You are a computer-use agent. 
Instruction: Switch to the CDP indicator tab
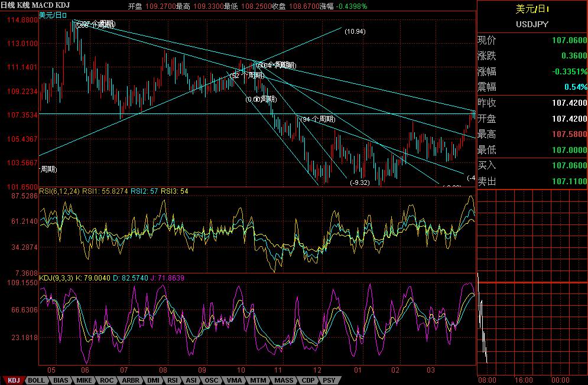pos(308,380)
